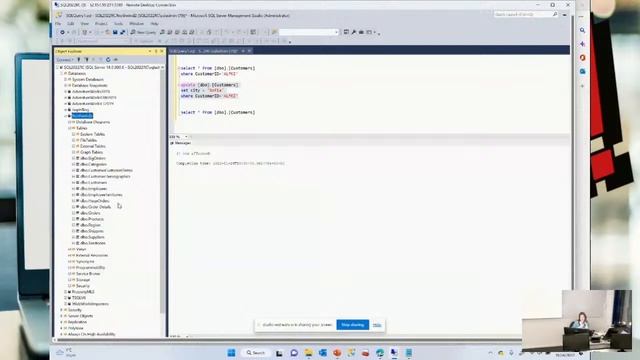
Task: Click the Office icon in Edge sidebar
Action: coord(582,58)
